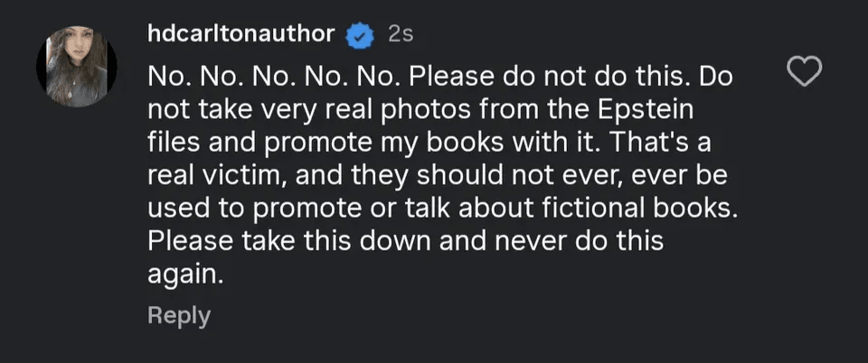868x363 pixels.
Task: Click the 2s comment timestamp
Action: (x=400, y=34)
